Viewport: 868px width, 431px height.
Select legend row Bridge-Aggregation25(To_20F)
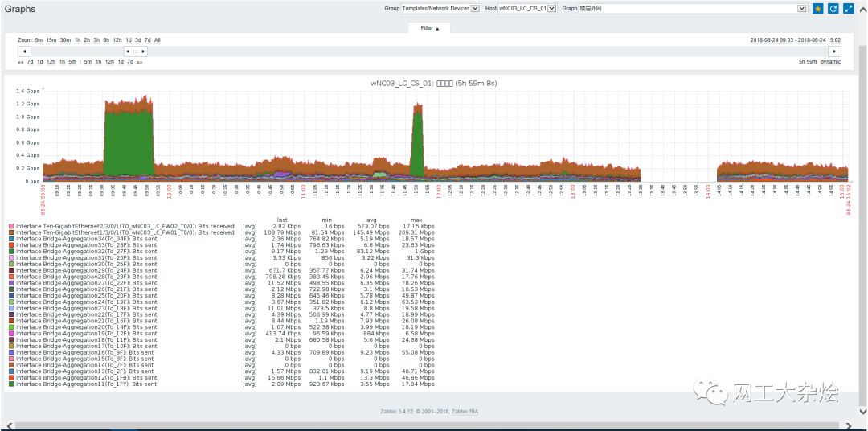tap(222, 296)
